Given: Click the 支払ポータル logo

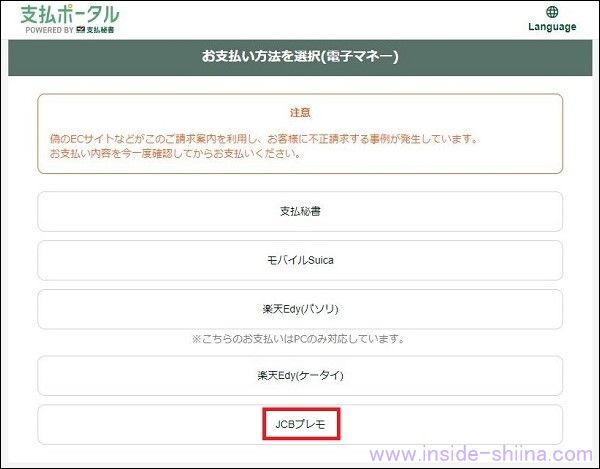Looking at the screenshot, I should pyautogui.click(x=70, y=15).
